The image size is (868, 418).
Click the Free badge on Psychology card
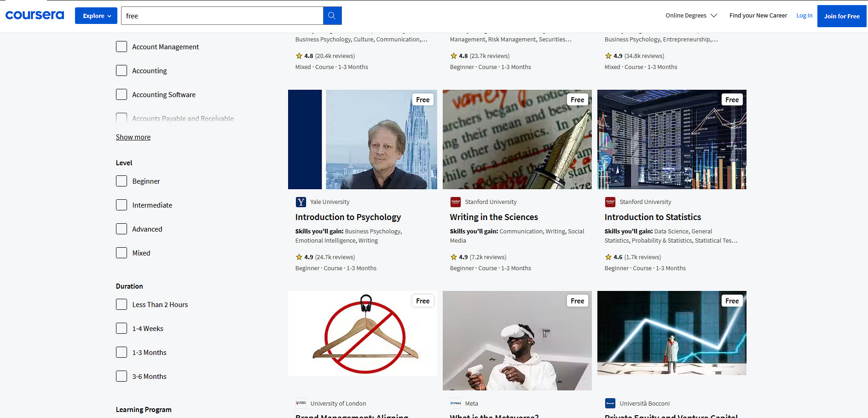coord(423,100)
